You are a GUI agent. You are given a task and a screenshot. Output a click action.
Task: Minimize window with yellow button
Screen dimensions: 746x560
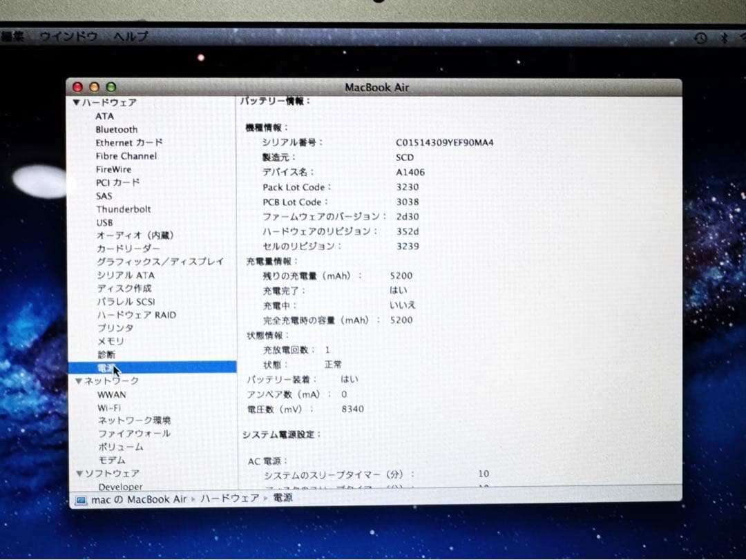(94, 87)
